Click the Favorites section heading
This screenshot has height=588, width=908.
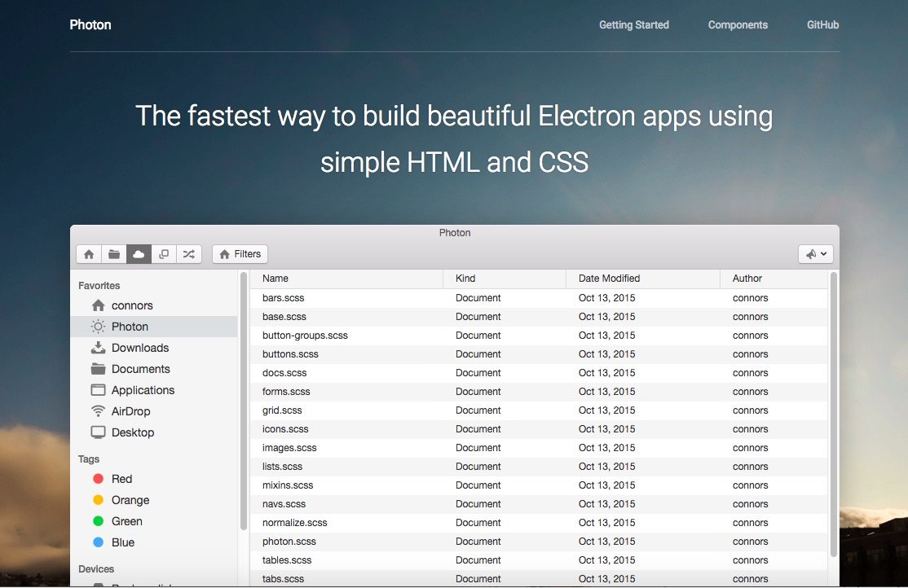pos(99,285)
